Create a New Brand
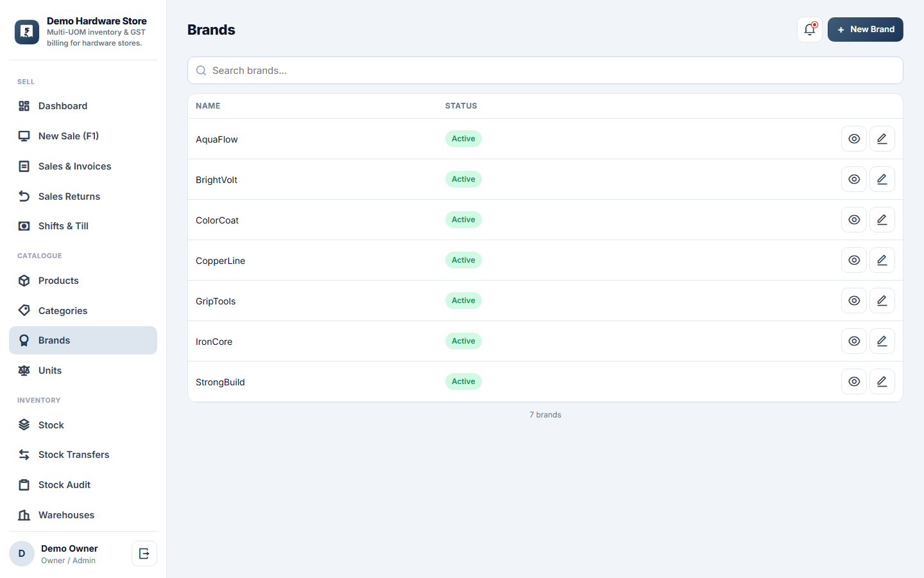The width and height of the screenshot is (924, 578). (x=866, y=30)
